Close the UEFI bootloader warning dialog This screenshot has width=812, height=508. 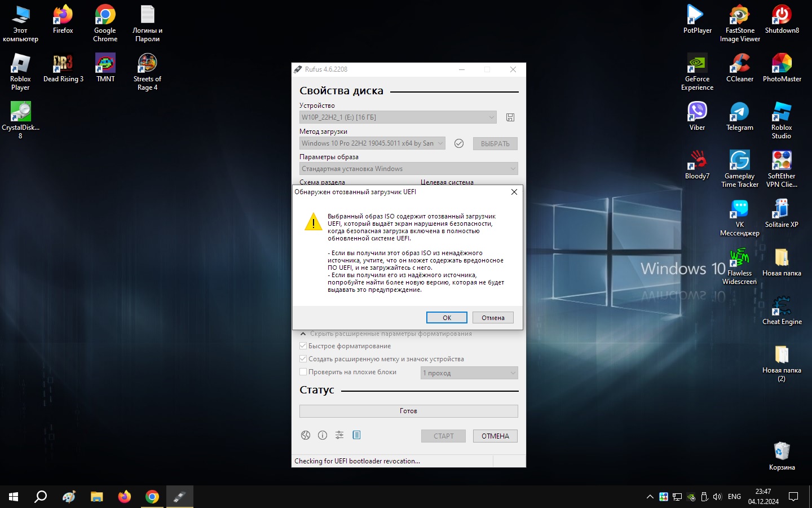514,192
